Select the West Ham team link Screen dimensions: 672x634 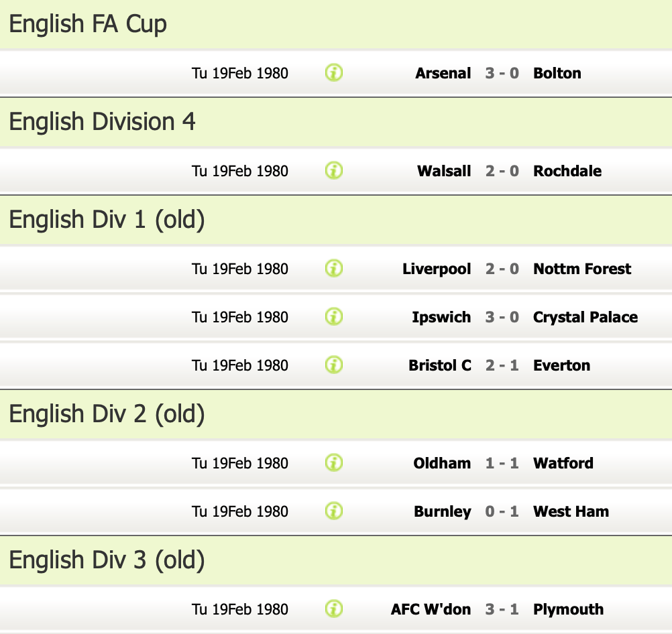point(571,511)
